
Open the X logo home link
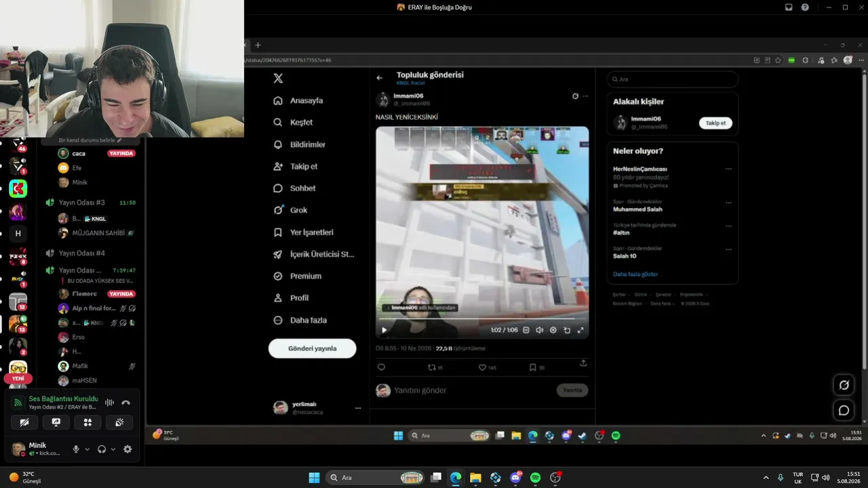(278, 78)
